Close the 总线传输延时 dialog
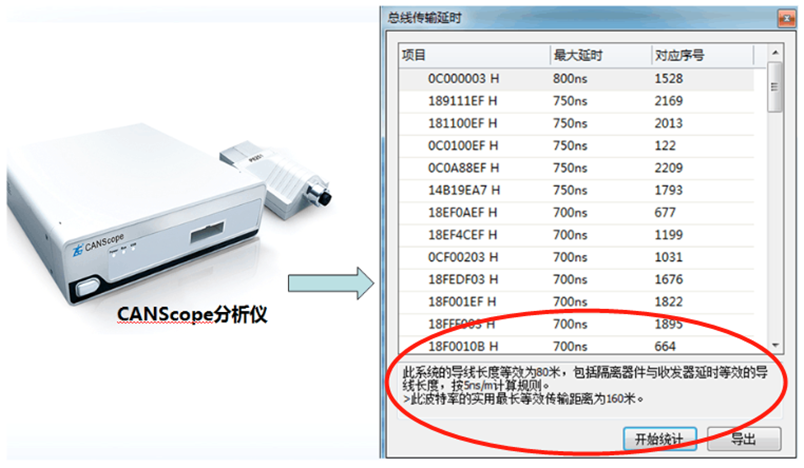Viewport: 804px width, 468px height. coord(786,19)
